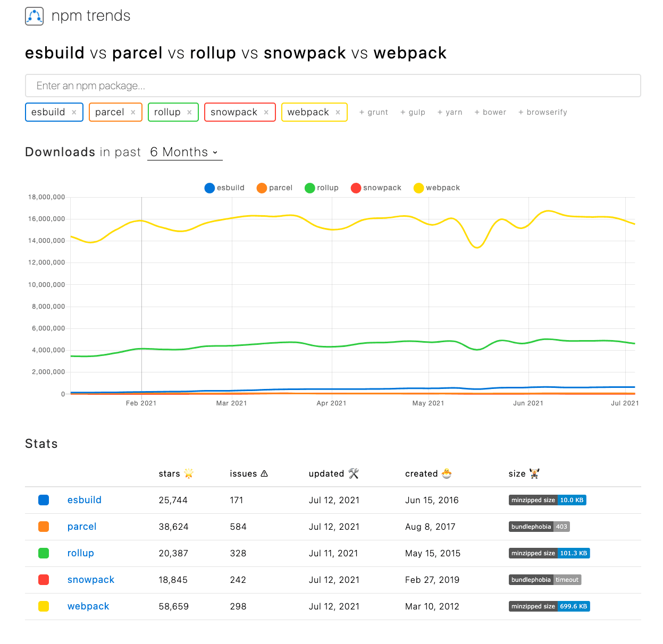This screenshot has width=663, height=644.
Task: Remove snowpack from the comparison
Action: coord(266,112)
